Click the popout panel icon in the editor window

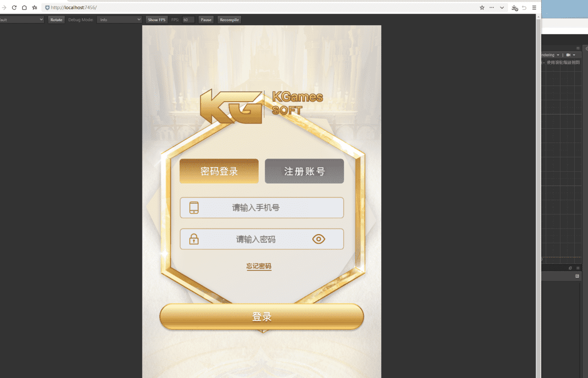tap(571, 268)
